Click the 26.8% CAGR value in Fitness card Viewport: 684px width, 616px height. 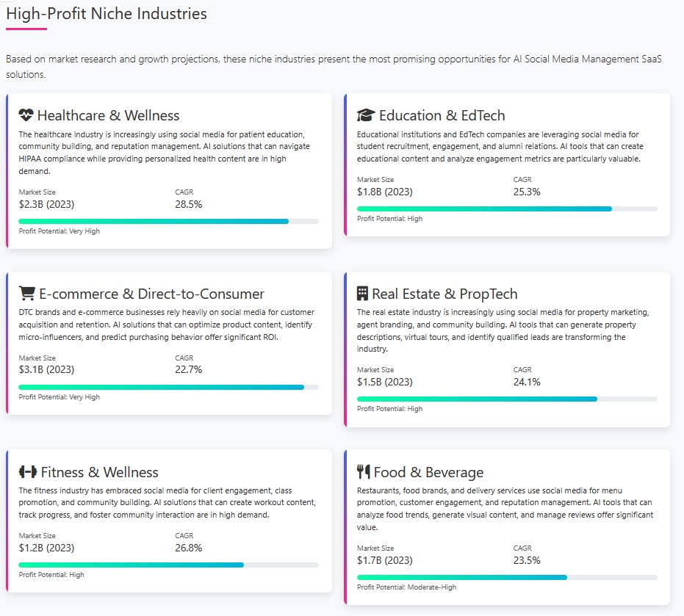tap(188, 548)
